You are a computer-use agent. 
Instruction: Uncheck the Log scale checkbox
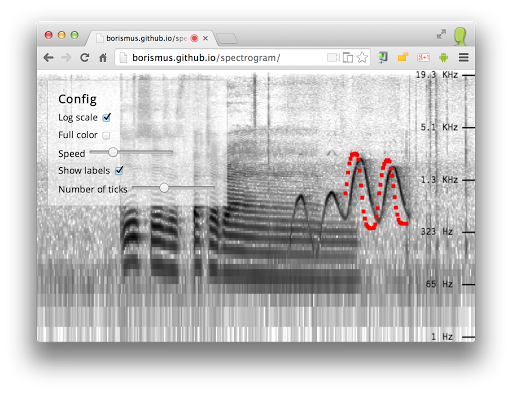pos(107,117)
